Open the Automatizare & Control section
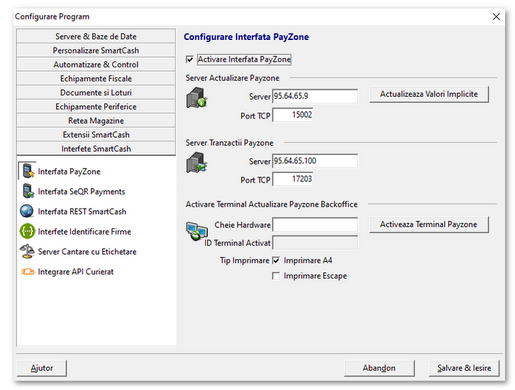Screen dimensions: 515x390 96,64
